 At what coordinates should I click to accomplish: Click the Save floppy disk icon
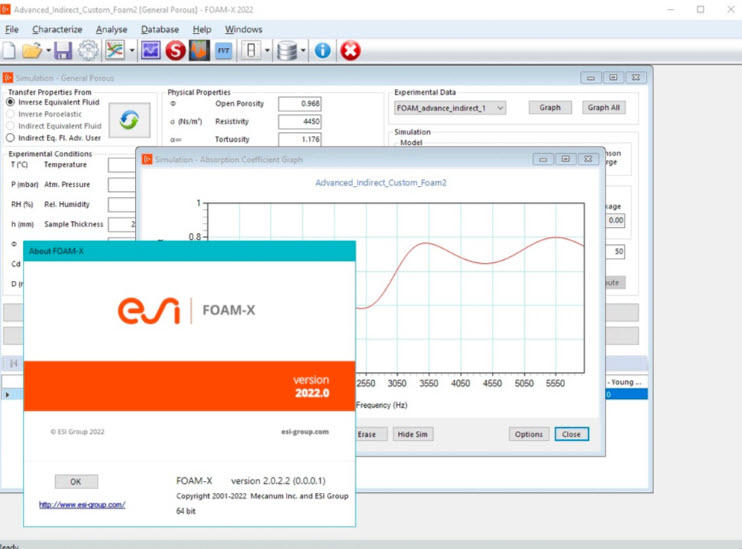(62, 50)
